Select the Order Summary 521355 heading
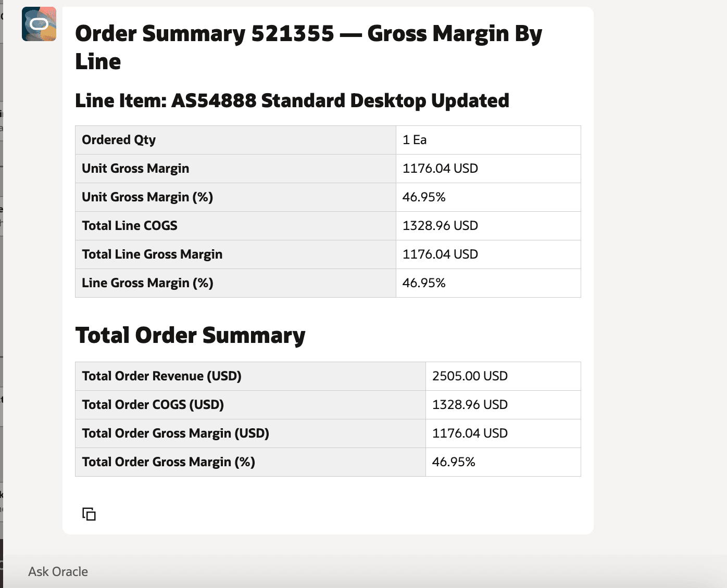Image resolution: width=727 pixels, height=588 pixels. (308, 47)
